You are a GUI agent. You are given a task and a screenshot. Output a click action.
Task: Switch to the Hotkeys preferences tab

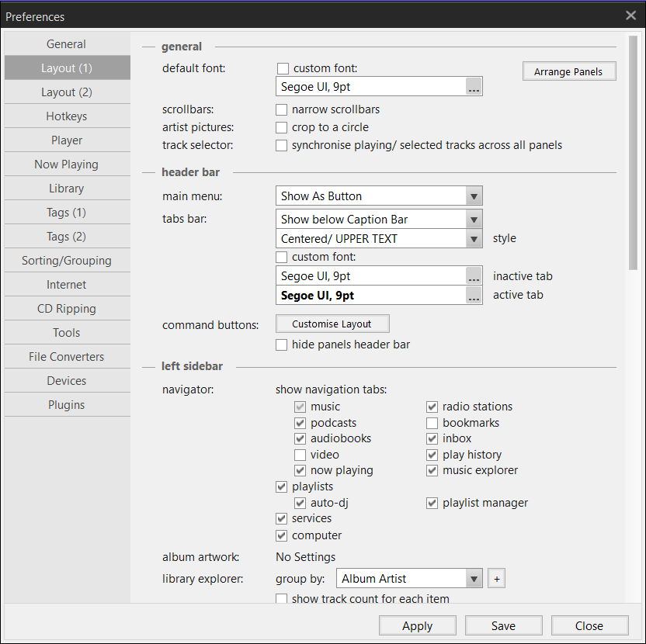pos(67,116)
